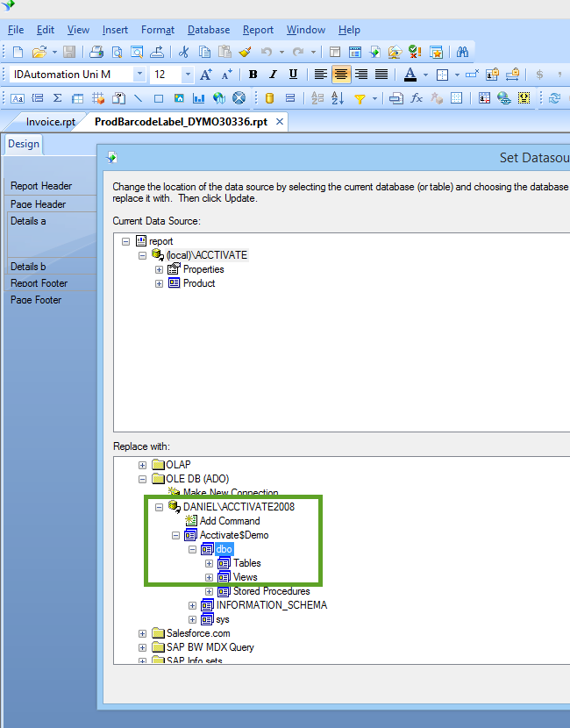Switch to the Invoice.rpt tab

point(50,122)
